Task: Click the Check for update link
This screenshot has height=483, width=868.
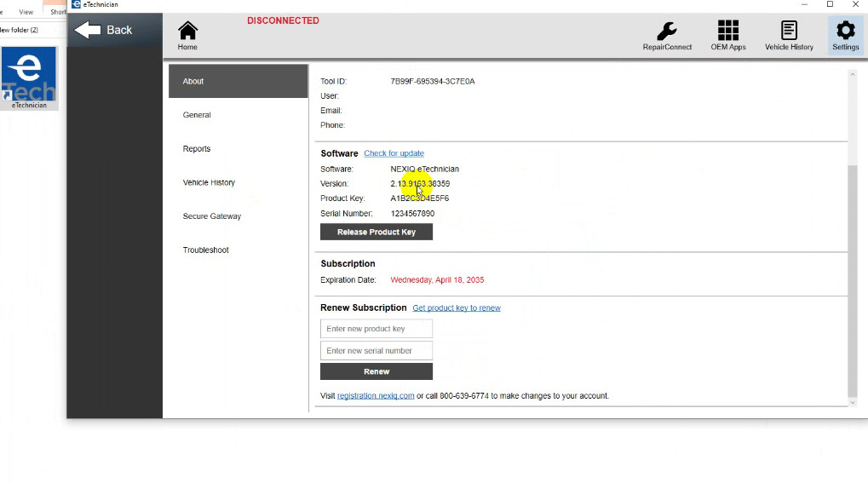Action: pos(394,153)
